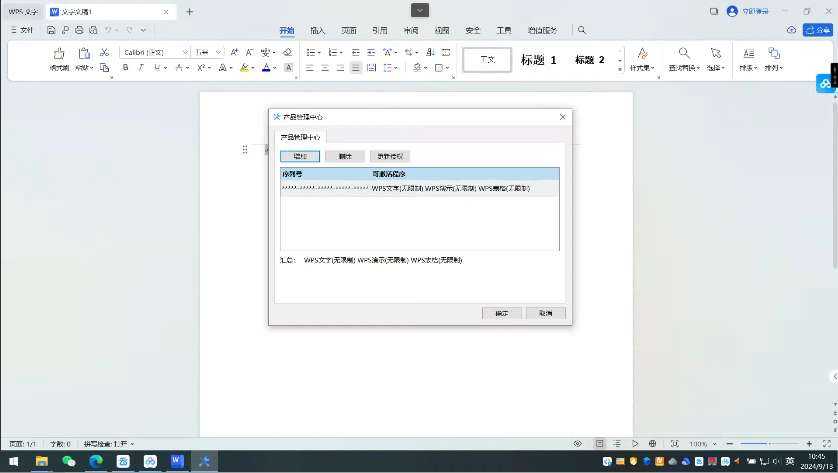This screenshot has height=473, width=838.
Task: Click the Save icon in quick access toolbar
Action: click(x=51, y=30)
